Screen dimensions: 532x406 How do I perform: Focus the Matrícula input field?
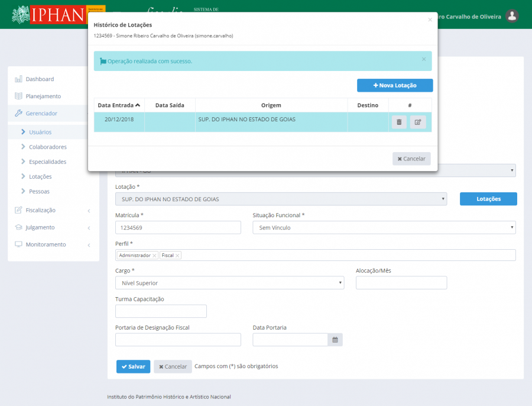click(x=178, y=227)
